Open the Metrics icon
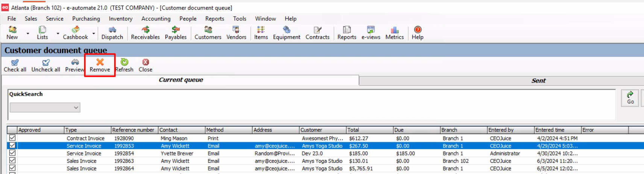Viewport: 644px width, 174px height. click(x=395, y=33)
